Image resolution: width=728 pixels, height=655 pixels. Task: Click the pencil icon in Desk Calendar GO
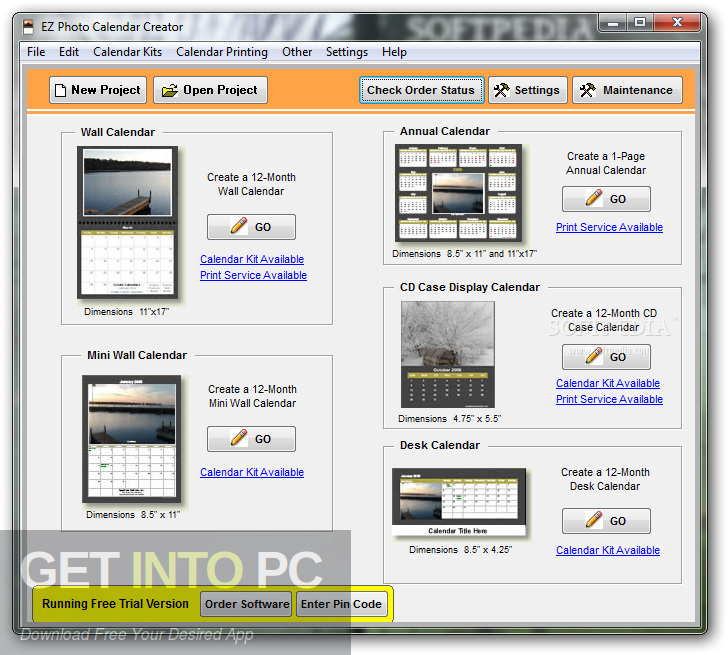(594, 520)
